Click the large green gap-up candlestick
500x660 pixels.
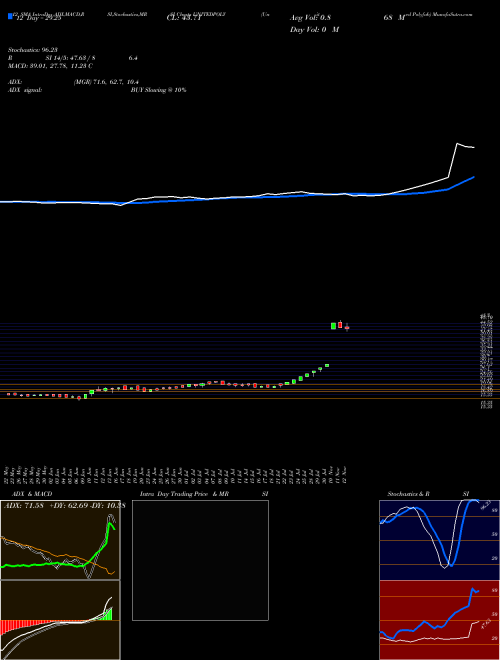coord(333,326)
